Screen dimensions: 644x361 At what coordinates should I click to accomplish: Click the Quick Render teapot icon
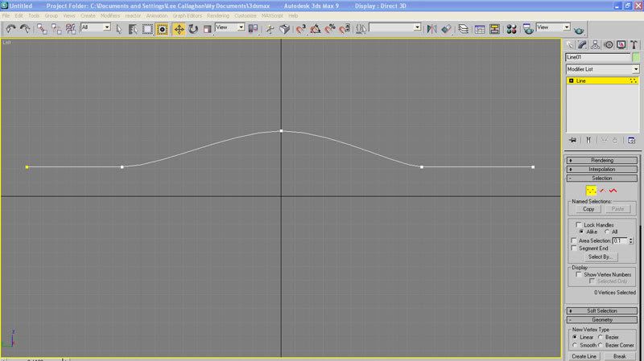click(x=579, y=31)
